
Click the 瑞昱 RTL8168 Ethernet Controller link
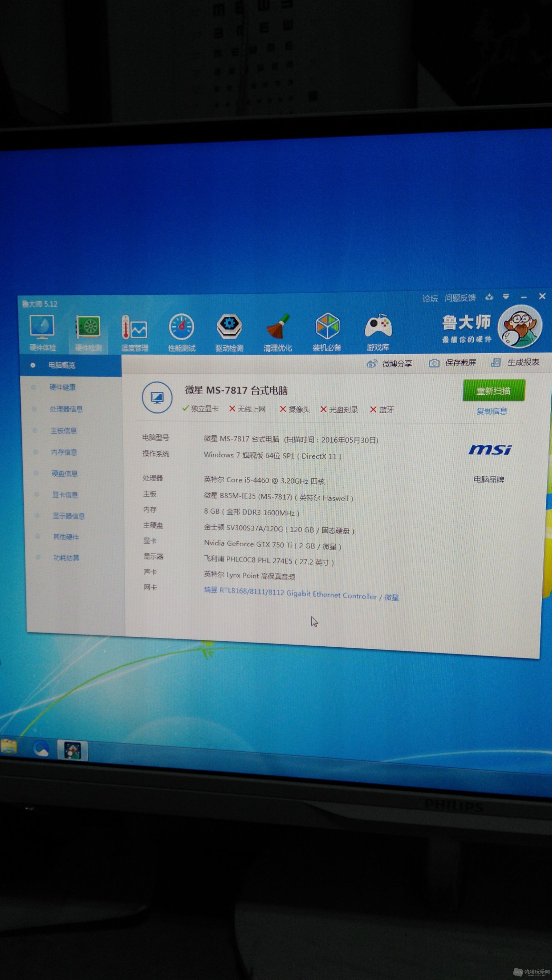tap(301, 594)
